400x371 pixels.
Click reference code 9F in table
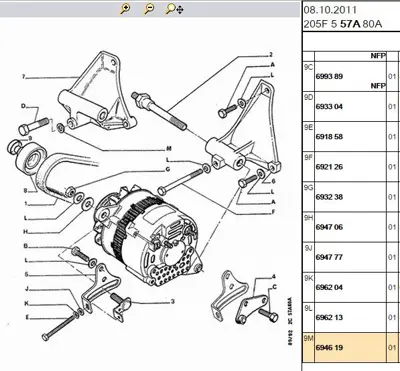pyautogui.click(x=308, y=157)
